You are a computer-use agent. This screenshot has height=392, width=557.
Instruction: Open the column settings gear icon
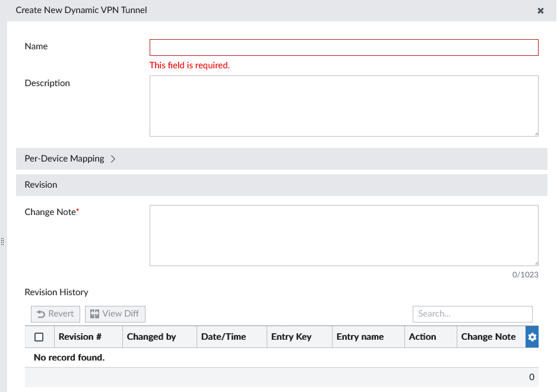tap(532, 337)
